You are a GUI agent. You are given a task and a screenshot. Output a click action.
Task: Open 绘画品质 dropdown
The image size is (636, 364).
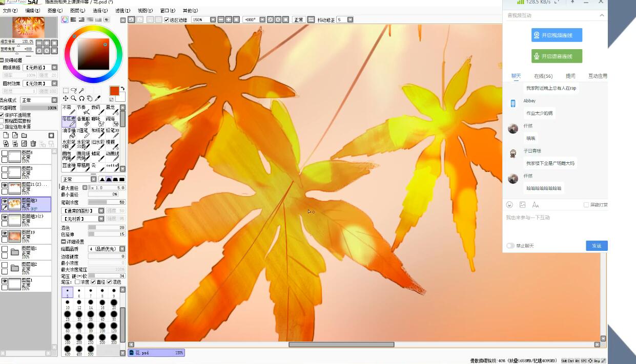tap(107, 249)
